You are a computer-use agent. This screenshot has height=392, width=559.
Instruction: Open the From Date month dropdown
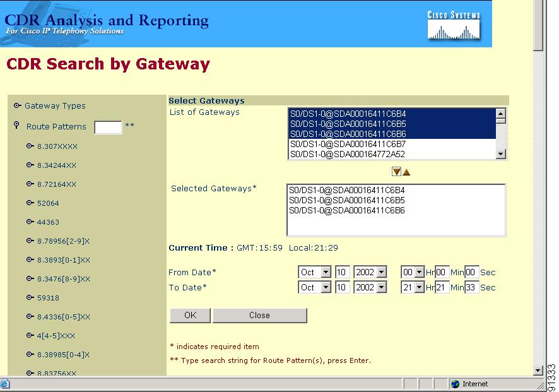pos(326,272)
